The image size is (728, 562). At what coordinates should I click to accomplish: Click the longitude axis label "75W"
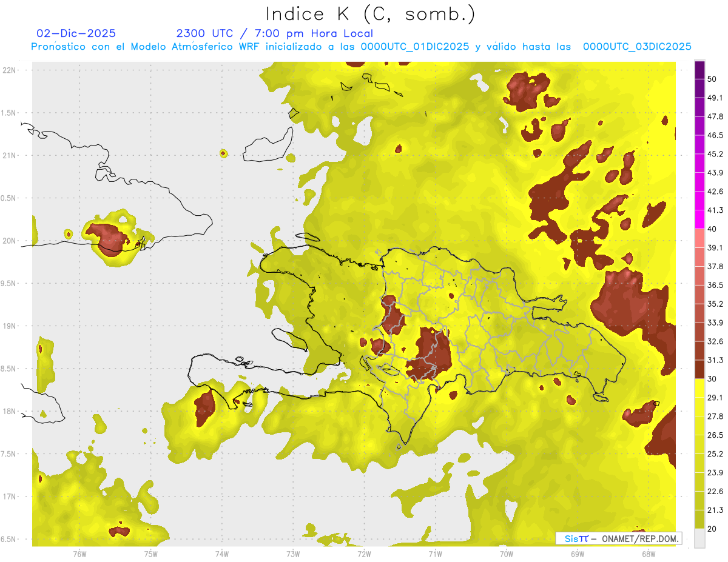coord(150,554)
